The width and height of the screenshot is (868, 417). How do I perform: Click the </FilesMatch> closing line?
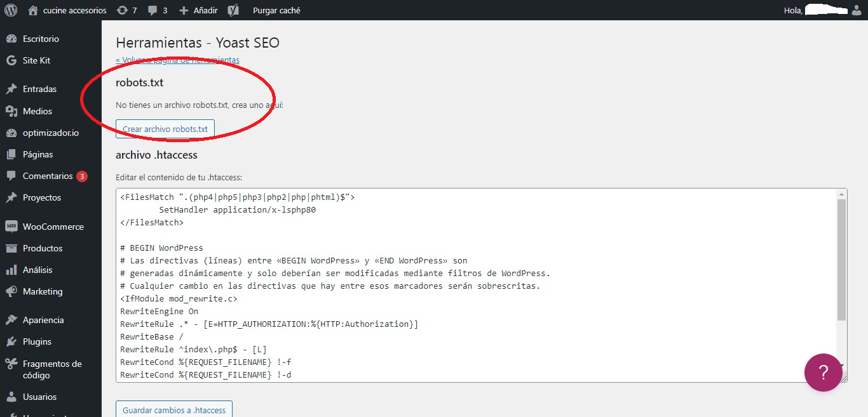pos(152,222)
